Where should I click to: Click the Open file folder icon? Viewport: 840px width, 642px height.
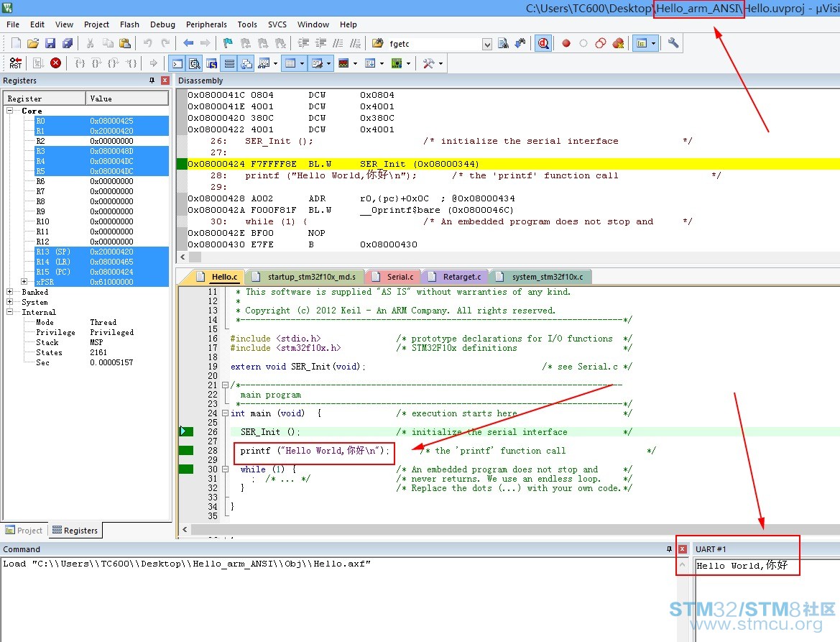(33, 43)
